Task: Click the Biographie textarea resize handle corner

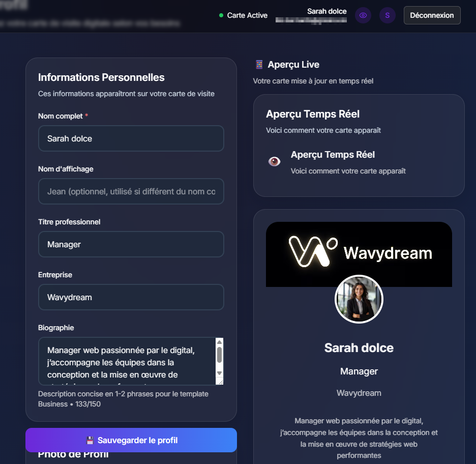Action: 220,382
